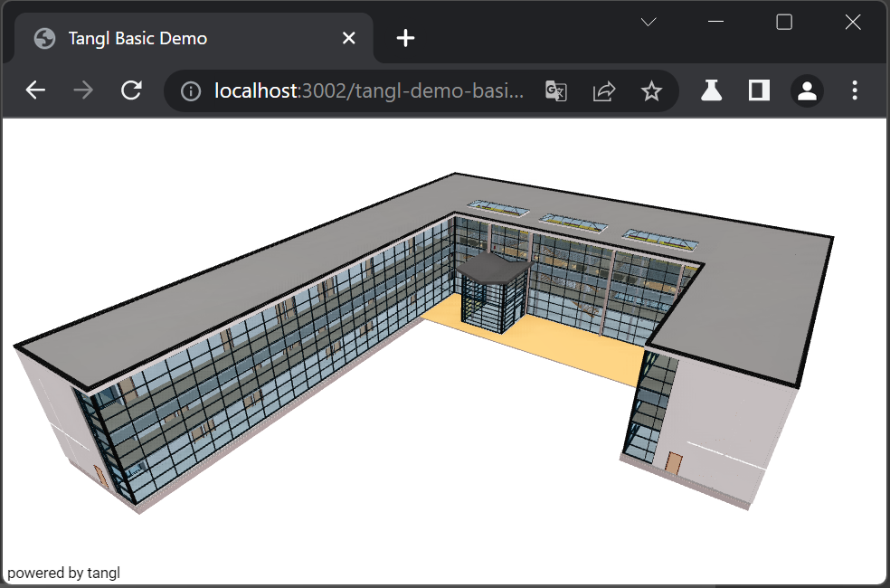Click the globe favicon on the browser tab

pyautogui.click(x=43, y=38)
